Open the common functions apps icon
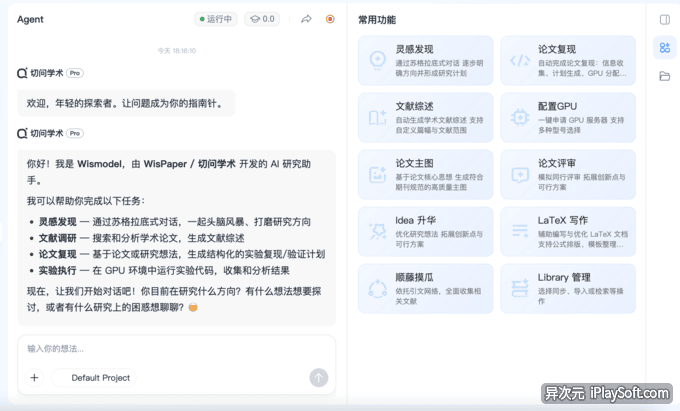 point(664,48)
